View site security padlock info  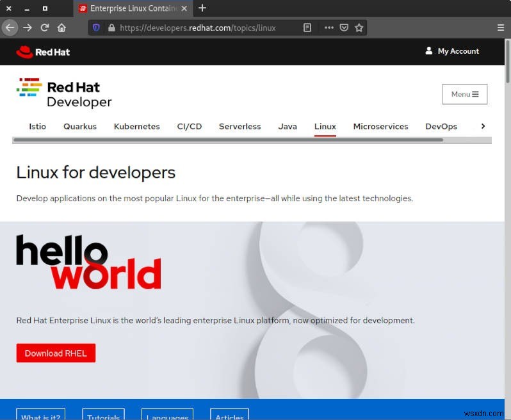pyautogui.click(x=111, y=28)
